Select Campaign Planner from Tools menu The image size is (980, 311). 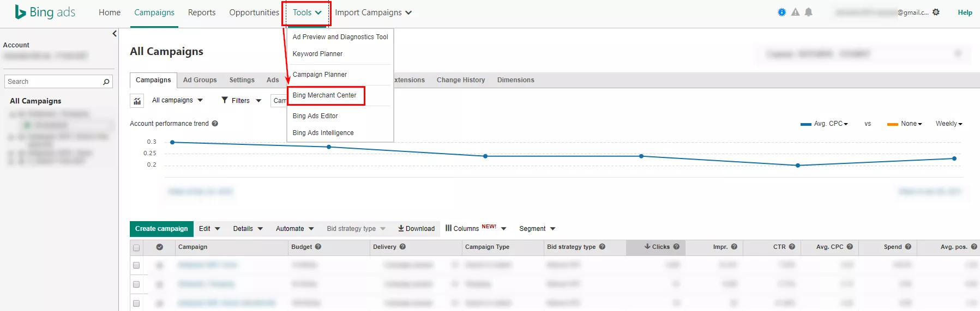click(320, 75)
